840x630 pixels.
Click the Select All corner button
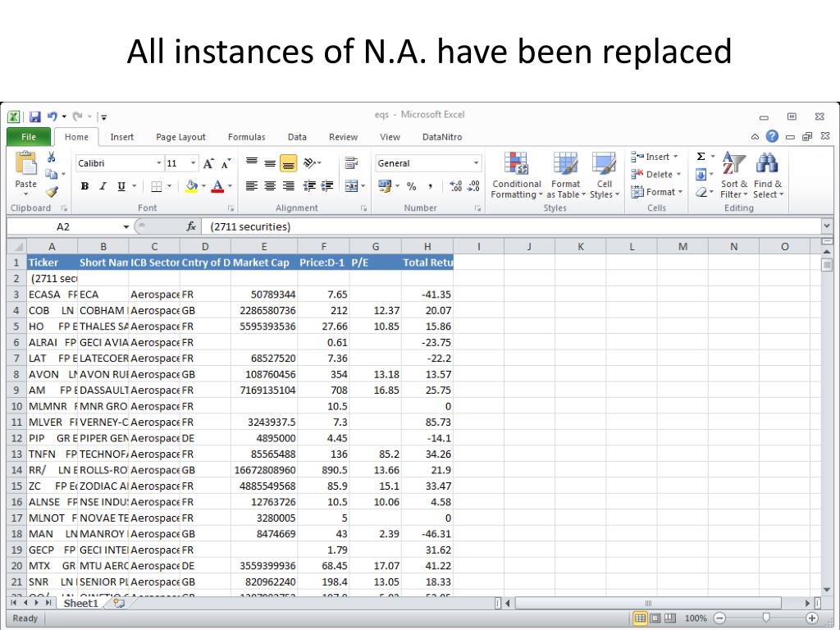(x=17, y=246)
